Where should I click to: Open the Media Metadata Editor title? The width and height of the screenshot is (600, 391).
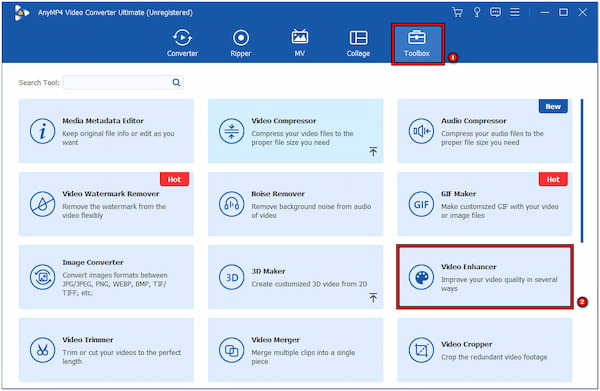click(x=103, y=121)
